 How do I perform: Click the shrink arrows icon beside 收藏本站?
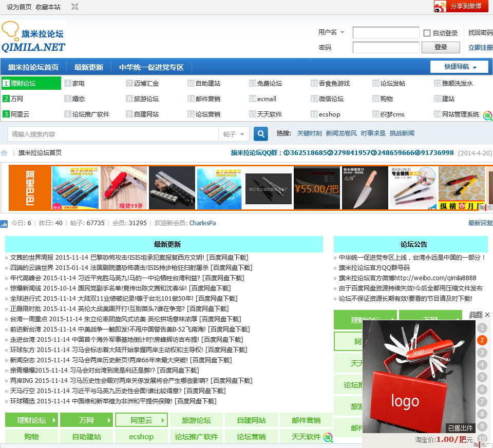[74, 7]
